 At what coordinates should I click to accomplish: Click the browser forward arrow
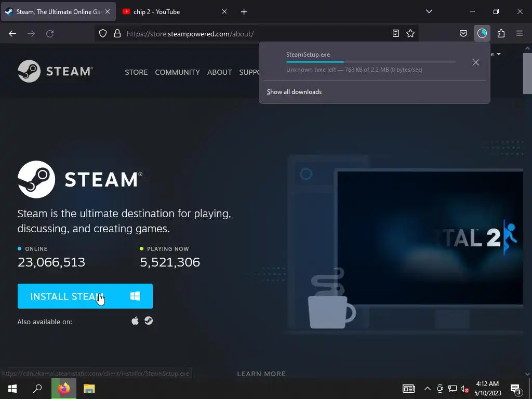(31, 34)
